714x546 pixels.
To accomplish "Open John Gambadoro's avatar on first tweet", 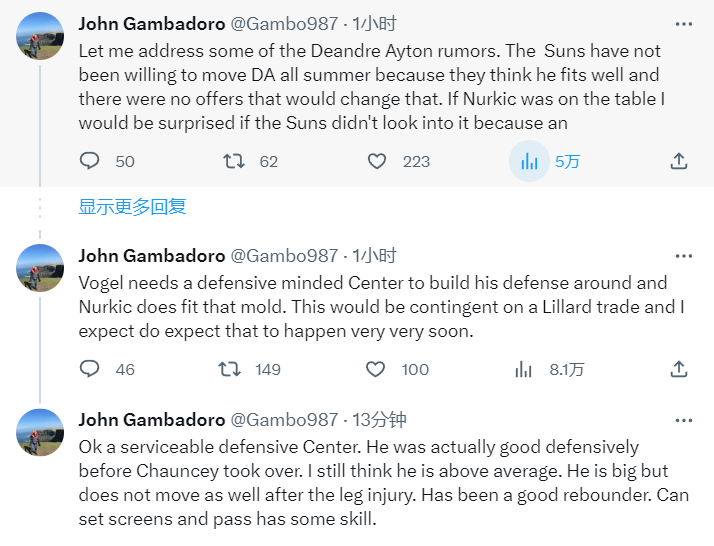I will [x=41, y=37].
